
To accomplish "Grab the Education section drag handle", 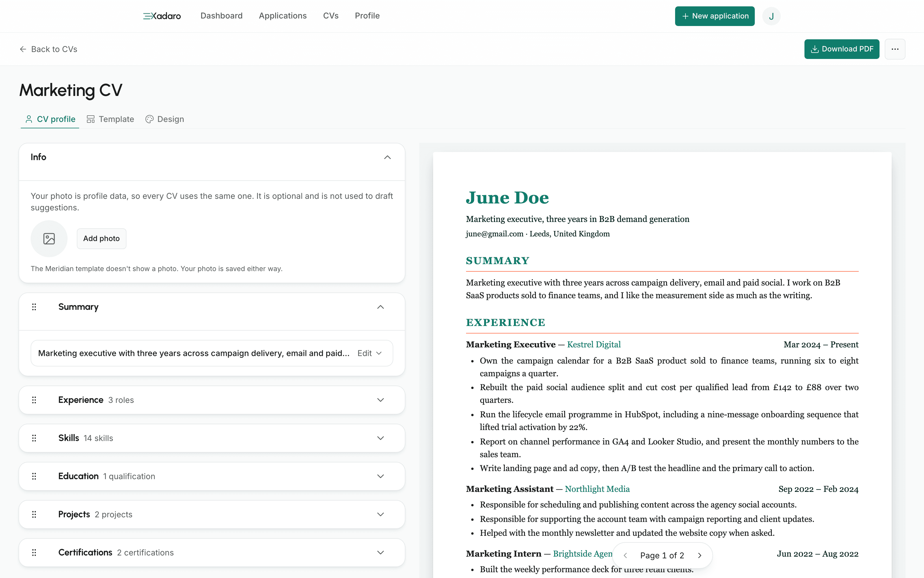I will point(34,476).
